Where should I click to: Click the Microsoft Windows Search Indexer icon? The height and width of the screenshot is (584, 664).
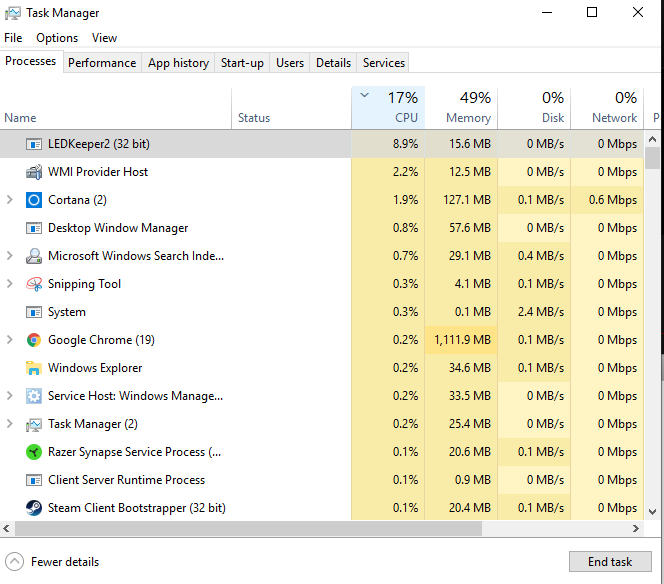coord(34,256)
